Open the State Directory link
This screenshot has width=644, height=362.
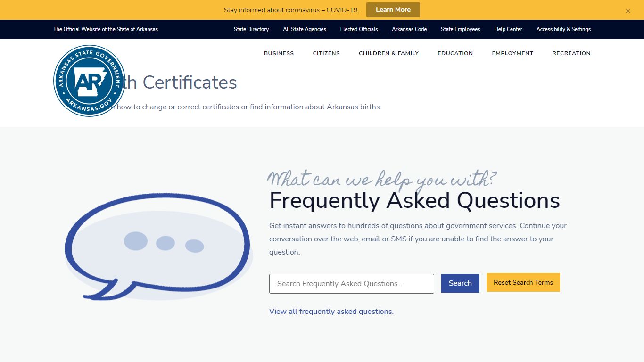click(251, 29)
